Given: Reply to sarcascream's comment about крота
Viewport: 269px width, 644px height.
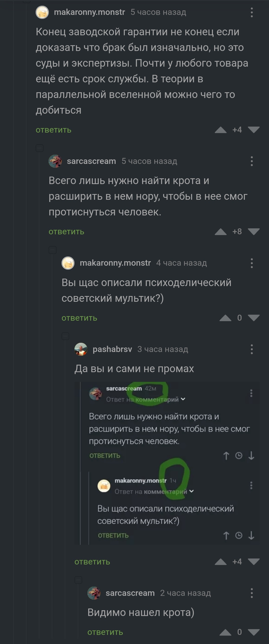Looking at the screenshot, I should click(66, 232).
